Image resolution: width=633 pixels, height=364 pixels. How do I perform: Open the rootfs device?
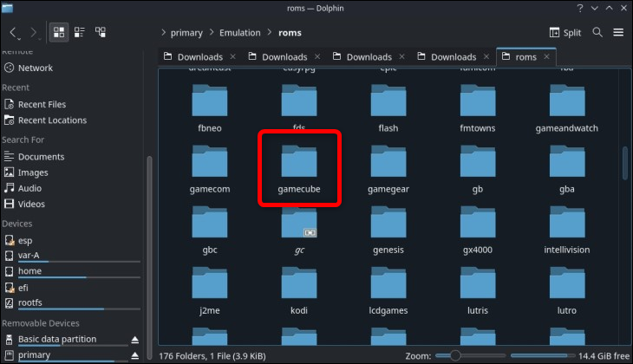tap(29, 302)
